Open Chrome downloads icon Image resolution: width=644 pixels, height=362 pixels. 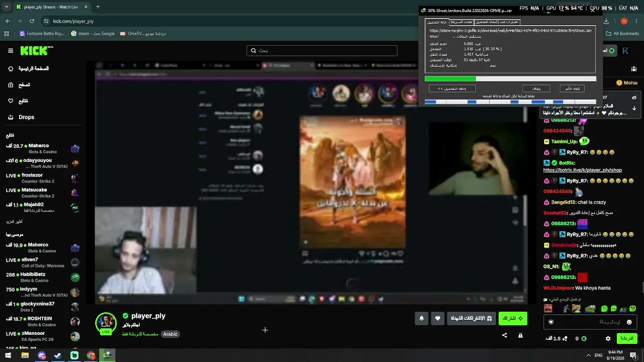coord(606,21)
